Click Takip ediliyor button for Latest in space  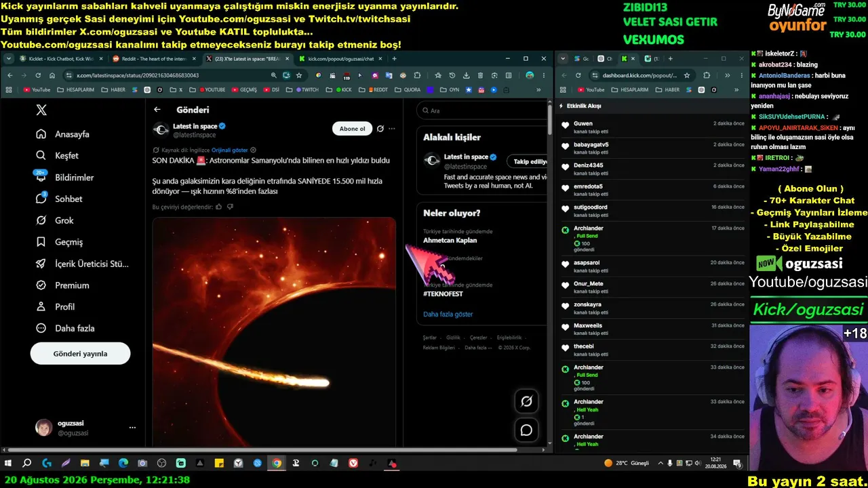pyautogui.click(x=527, y=161)
